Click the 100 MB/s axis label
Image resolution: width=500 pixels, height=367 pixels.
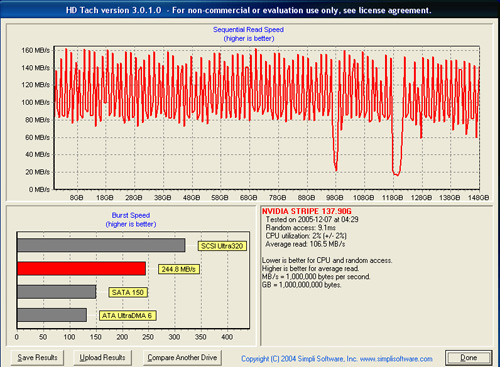36,102
